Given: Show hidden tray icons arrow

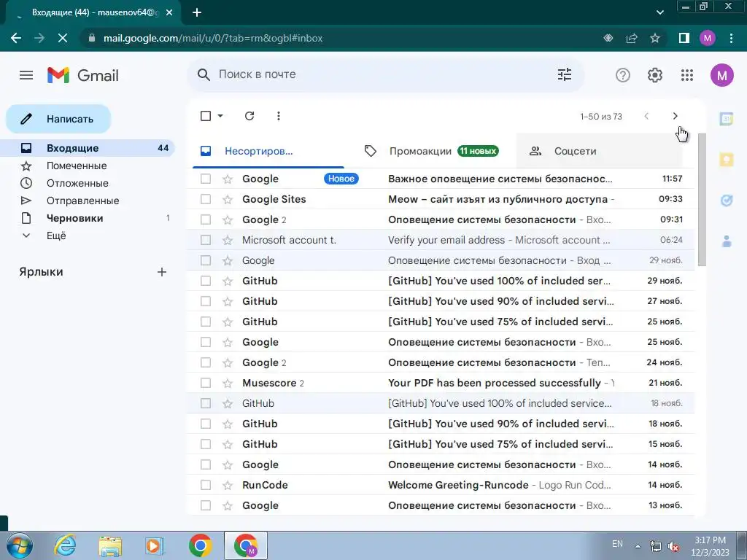Looking at the screenshot, I should click(638, 545).
